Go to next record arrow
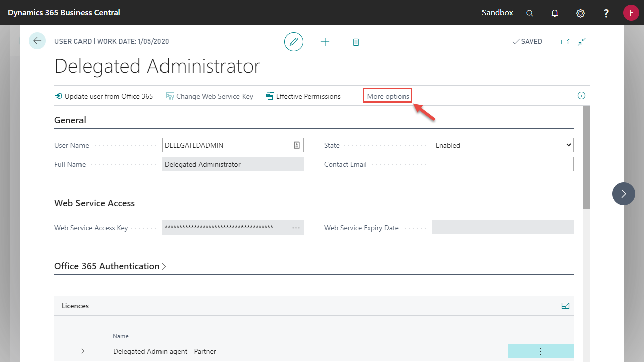Viewport: 644px width, 362px height. click(624, 194)
